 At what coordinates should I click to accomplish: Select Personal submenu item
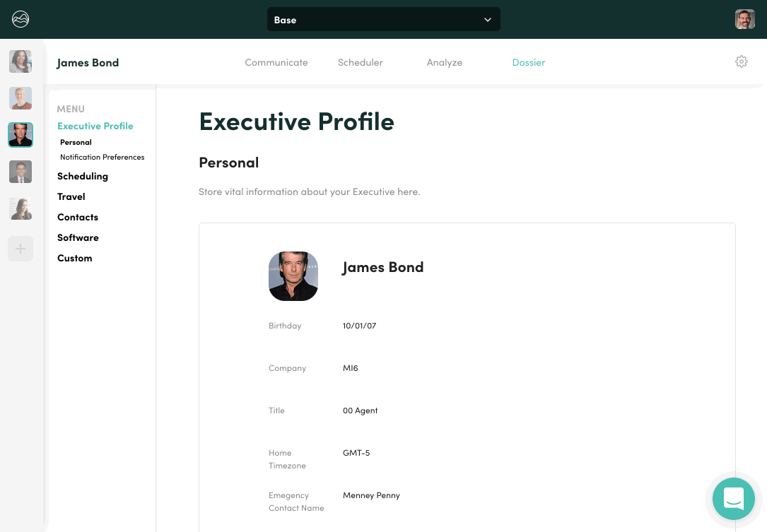(x=76, y=142)
